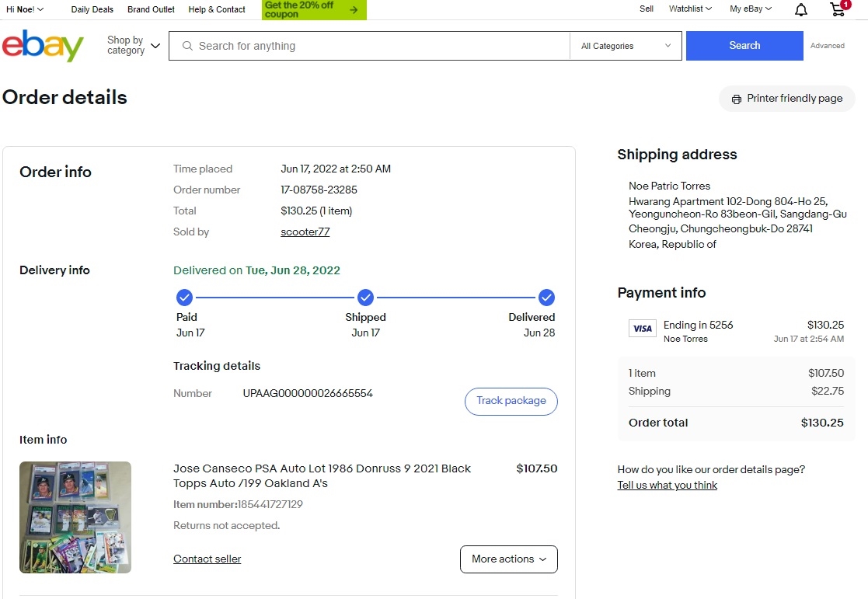Click the Total $130.25 (1 item) value
Screen dimensions: 868x599
coord(316,211)
